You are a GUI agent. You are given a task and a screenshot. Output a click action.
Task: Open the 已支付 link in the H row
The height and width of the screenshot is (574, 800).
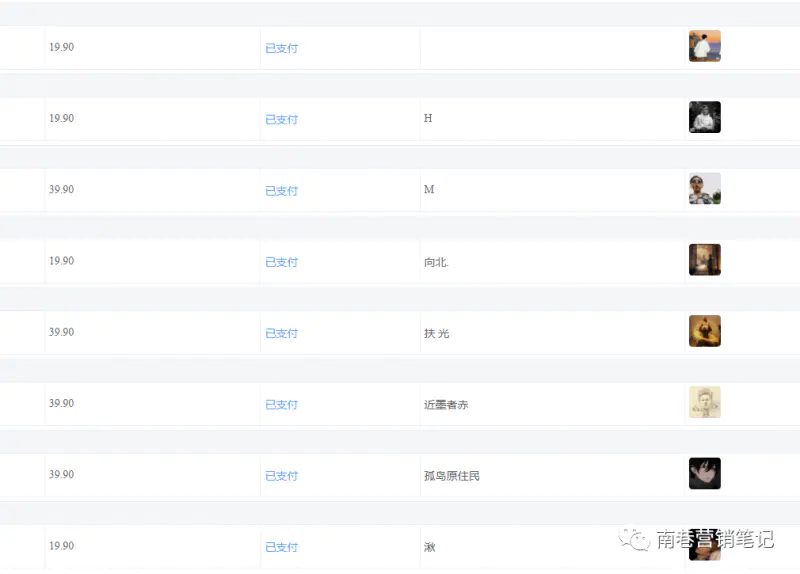(x=282, y=119)
